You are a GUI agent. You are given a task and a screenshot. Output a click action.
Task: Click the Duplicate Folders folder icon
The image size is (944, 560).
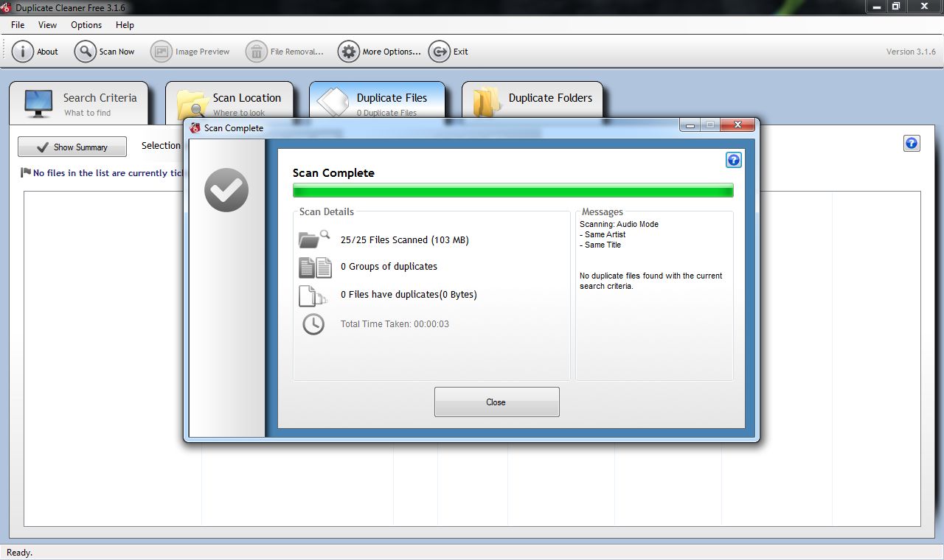487,102
